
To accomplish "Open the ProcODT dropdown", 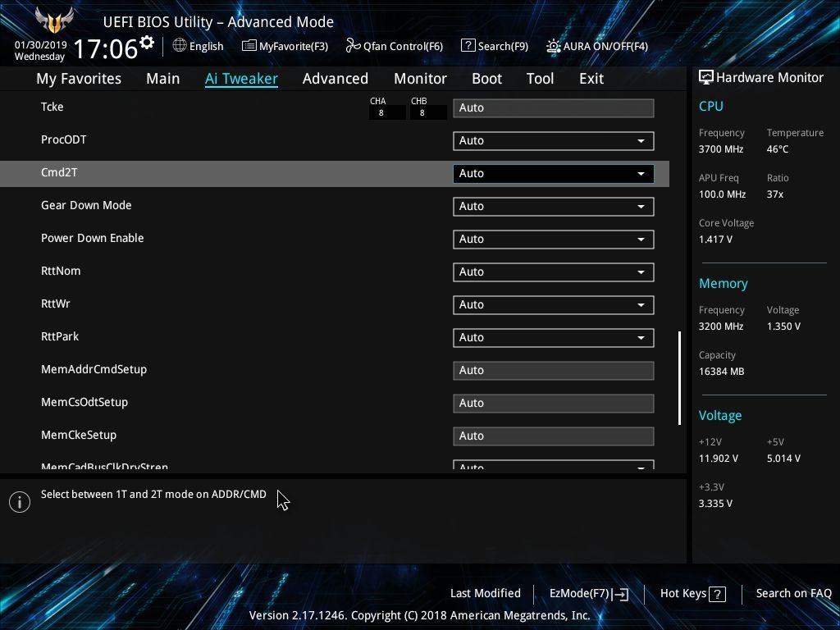I will coord(554,141).
